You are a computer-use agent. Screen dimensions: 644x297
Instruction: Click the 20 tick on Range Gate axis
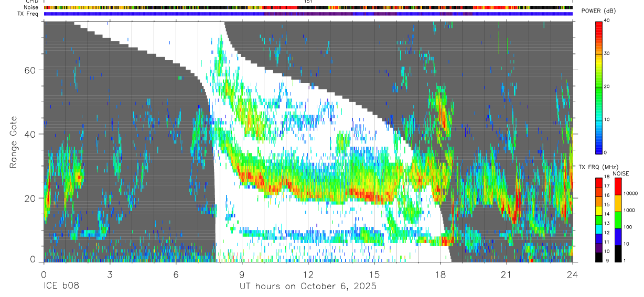tap(31, 198)
